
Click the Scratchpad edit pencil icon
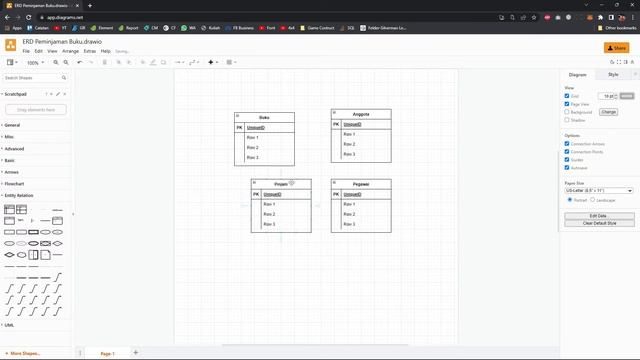click(58, 94)
